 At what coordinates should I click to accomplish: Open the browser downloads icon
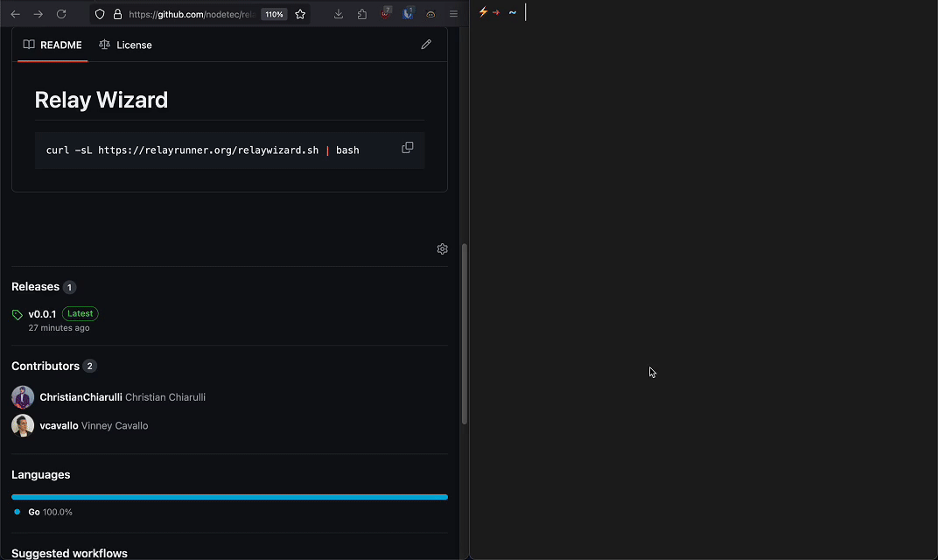point(339,14)
